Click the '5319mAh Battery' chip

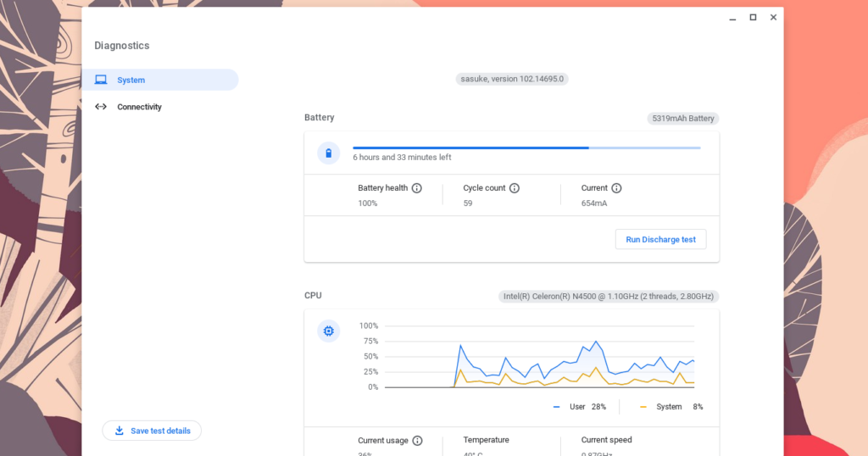click(x=682, y=119)
